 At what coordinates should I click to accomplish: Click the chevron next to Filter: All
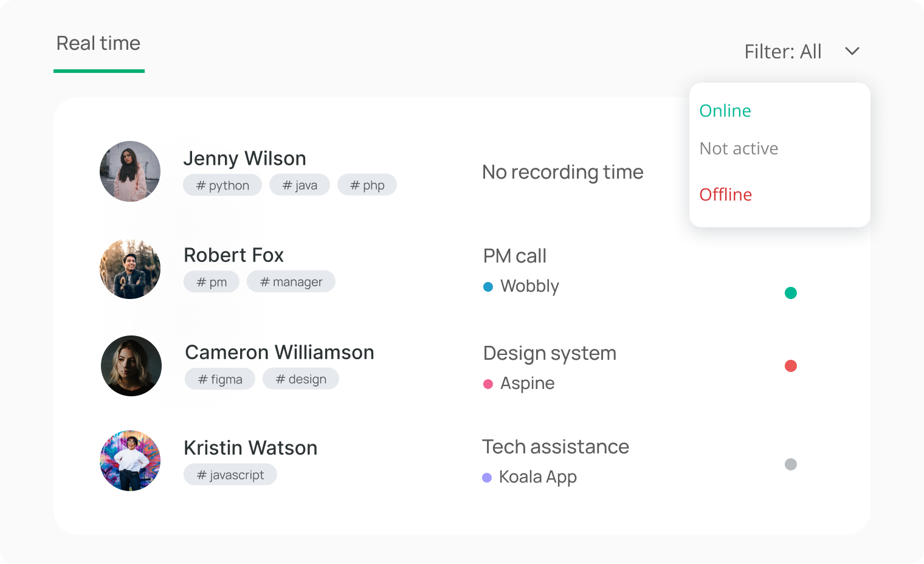[x=852, y=52]
